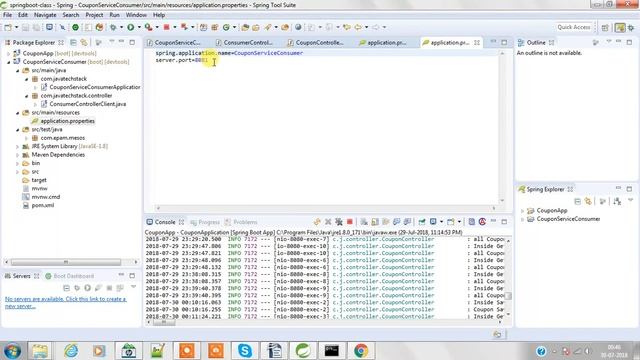Click the Outline sort icon
This screenshot has width=640, height=360.
596,42
